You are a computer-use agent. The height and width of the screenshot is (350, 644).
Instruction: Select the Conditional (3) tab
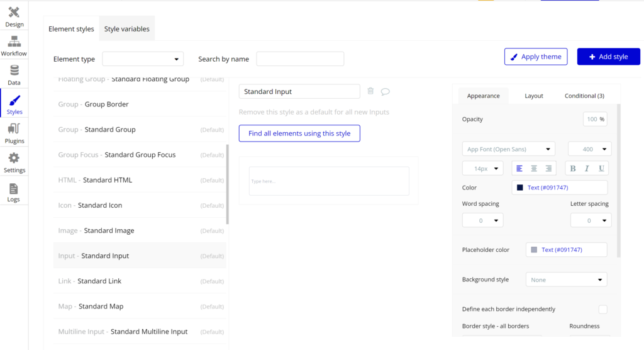tap(584, 96)
